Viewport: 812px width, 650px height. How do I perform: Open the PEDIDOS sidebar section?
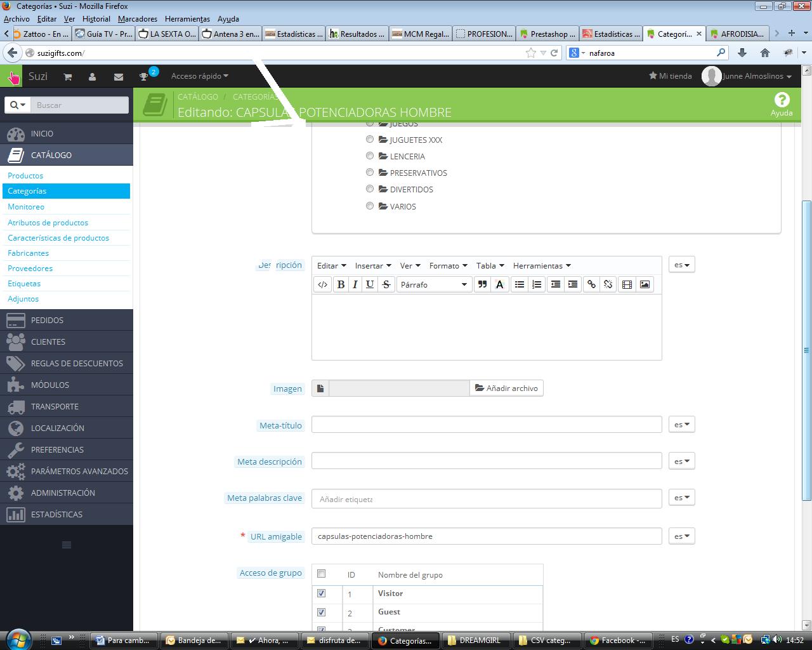coord(67,320)
